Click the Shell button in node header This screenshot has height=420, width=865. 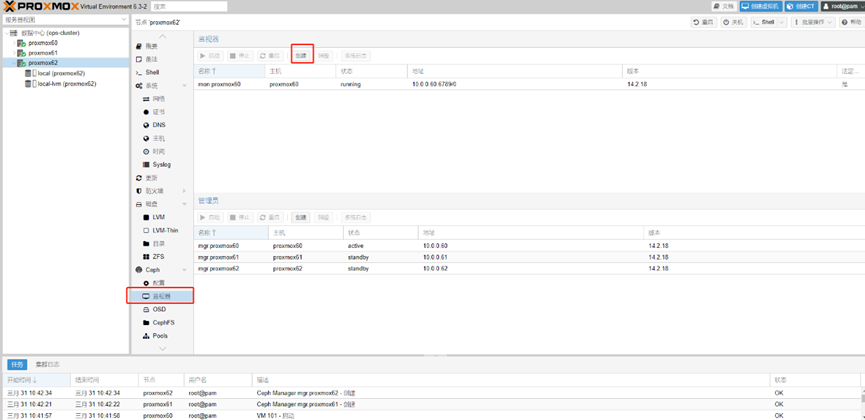tap(765, 22)
